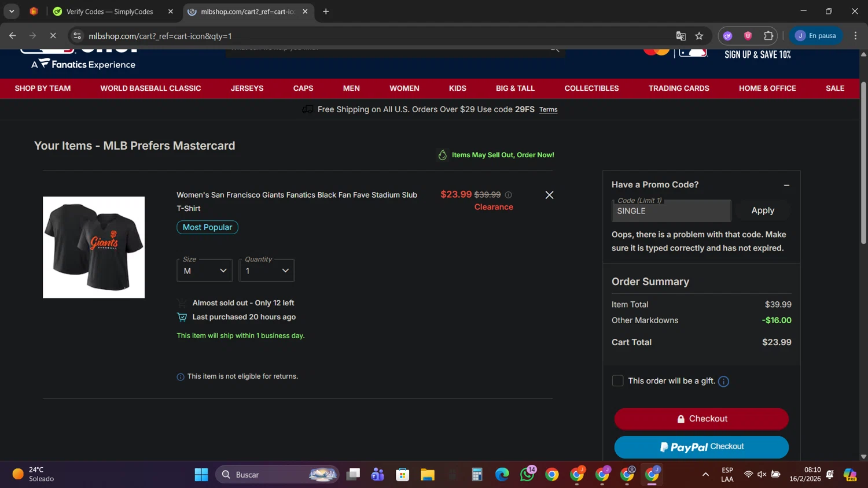Collapse the promo code section with minus icon
Image resolution: width=868 pixels, height=488 pixels.
click(x=786, y=185)
